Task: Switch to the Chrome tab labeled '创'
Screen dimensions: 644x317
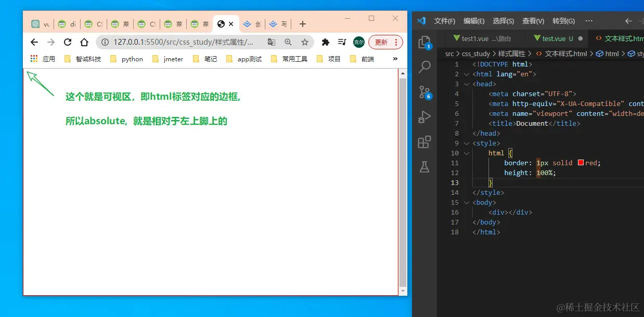Action: pyautogui.click(x=252, y=24)
